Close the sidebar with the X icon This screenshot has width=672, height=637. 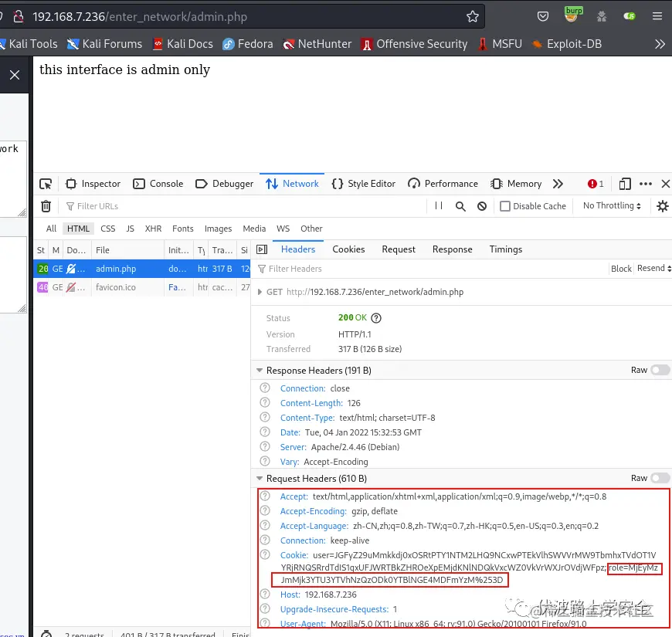[15, 75]
